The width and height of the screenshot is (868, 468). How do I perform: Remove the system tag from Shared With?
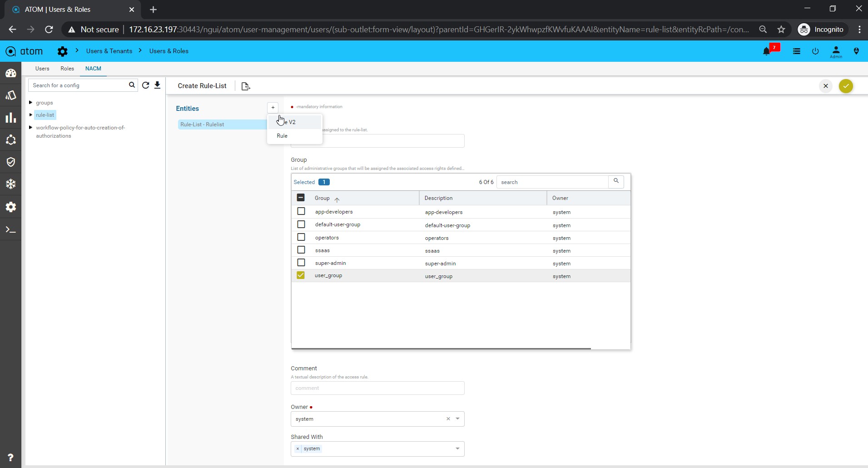[298, 449]
